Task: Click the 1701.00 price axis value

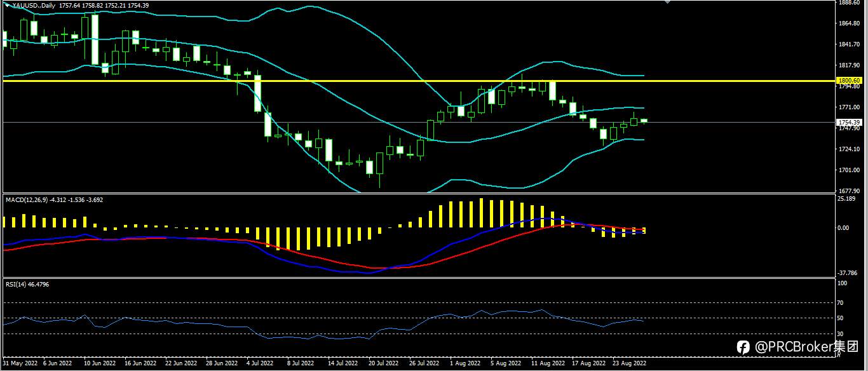Action: click(x=850, y=170)
